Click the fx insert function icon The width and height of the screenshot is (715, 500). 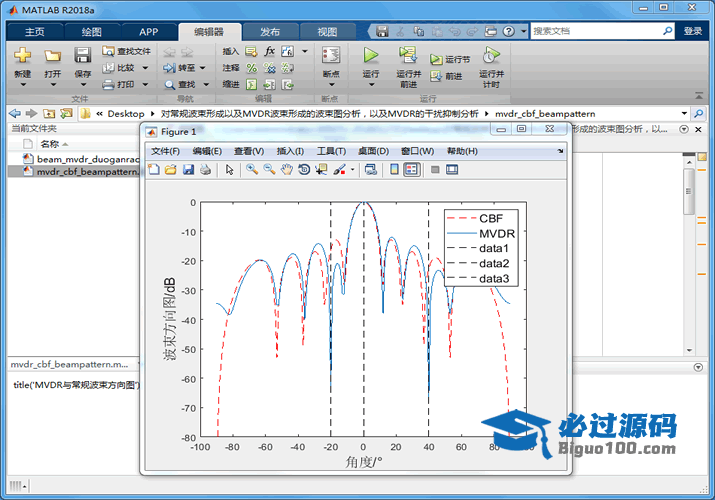(269, 51)
